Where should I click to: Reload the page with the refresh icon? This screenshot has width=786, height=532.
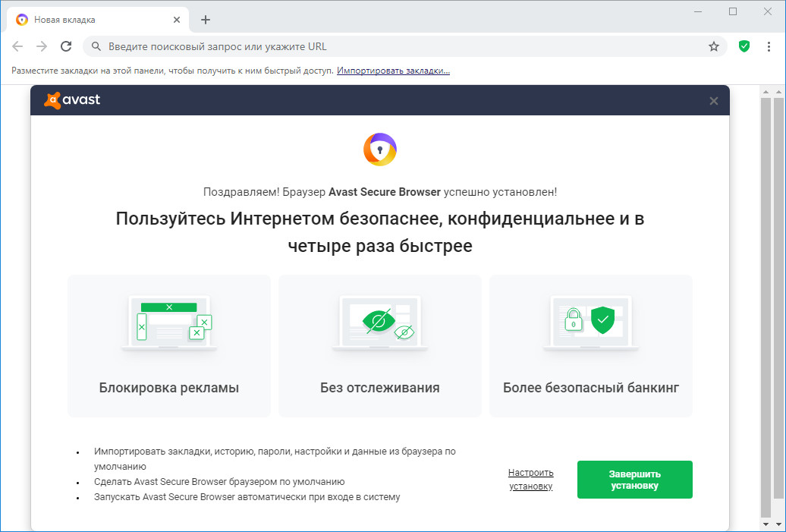click(x=66, y=46)
